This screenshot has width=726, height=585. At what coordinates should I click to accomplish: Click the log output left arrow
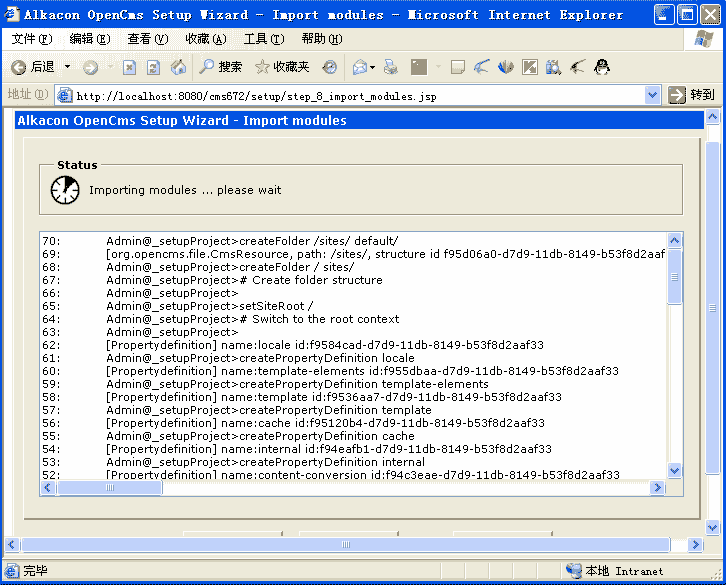47,487
